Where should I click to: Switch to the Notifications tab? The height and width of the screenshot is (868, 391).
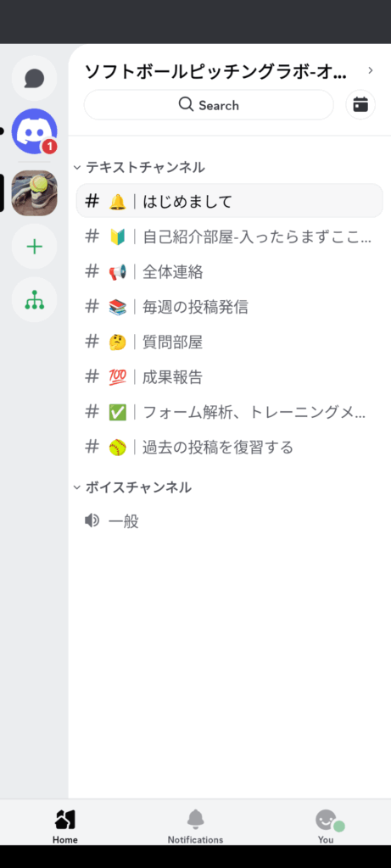[195, 826]
